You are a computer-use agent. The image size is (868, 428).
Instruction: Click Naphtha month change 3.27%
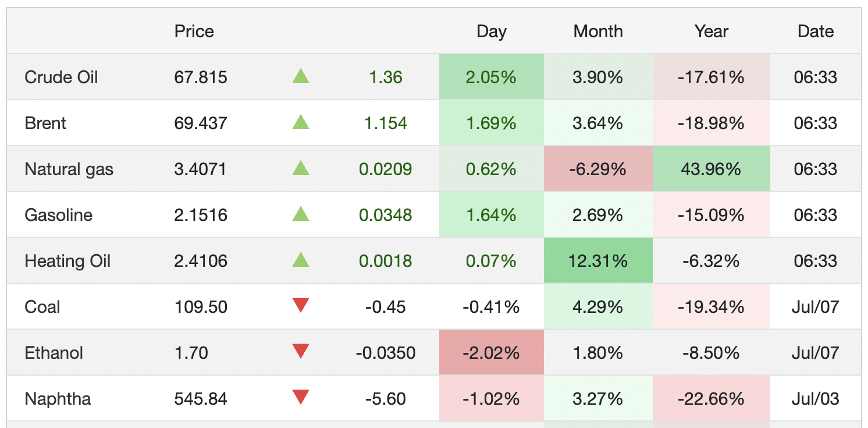tap(598, 398)
